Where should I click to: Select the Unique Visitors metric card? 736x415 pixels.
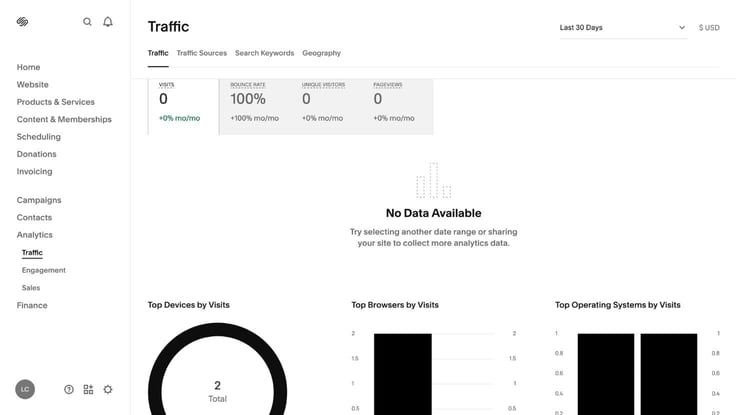pos(326,107)
